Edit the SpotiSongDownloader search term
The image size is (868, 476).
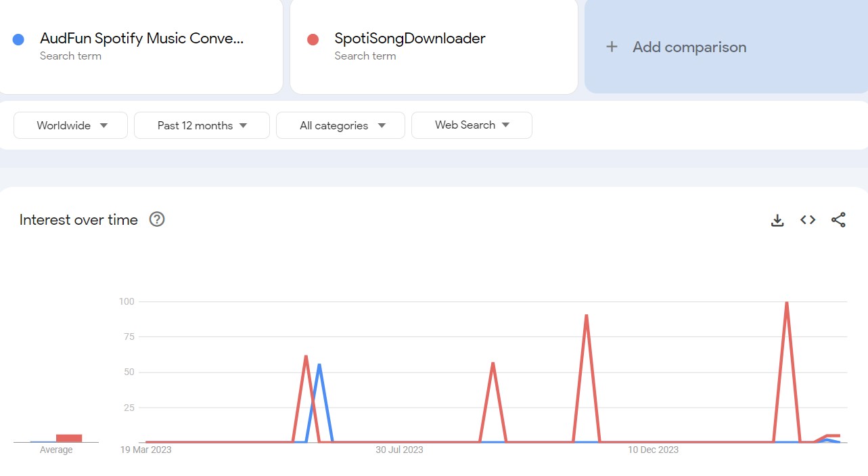[409, 39]
